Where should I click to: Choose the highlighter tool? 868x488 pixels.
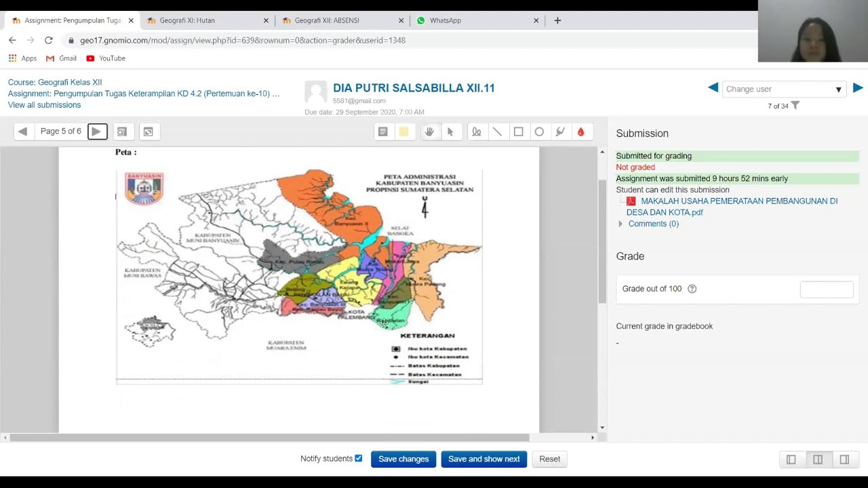561,131
